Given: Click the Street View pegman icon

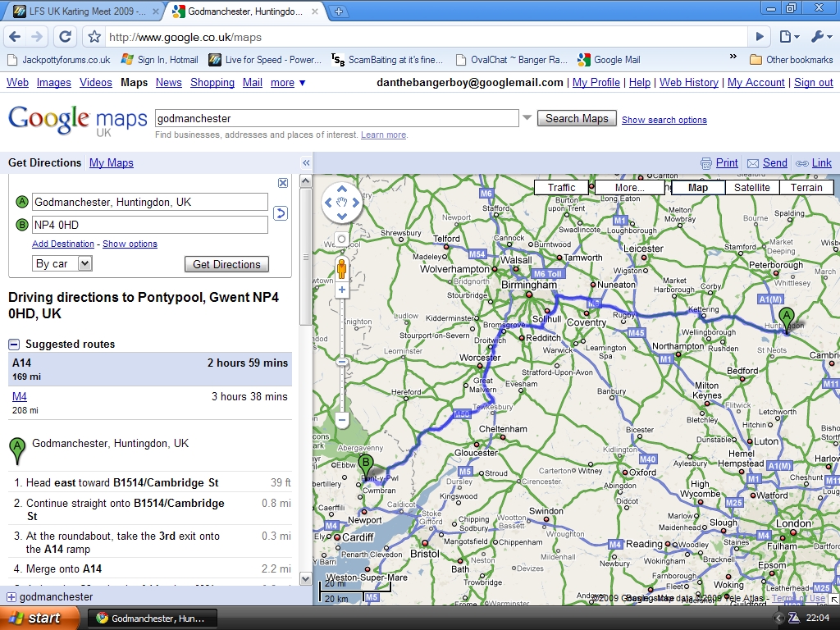Looking at the screenshot, I should tap(342, 268).
